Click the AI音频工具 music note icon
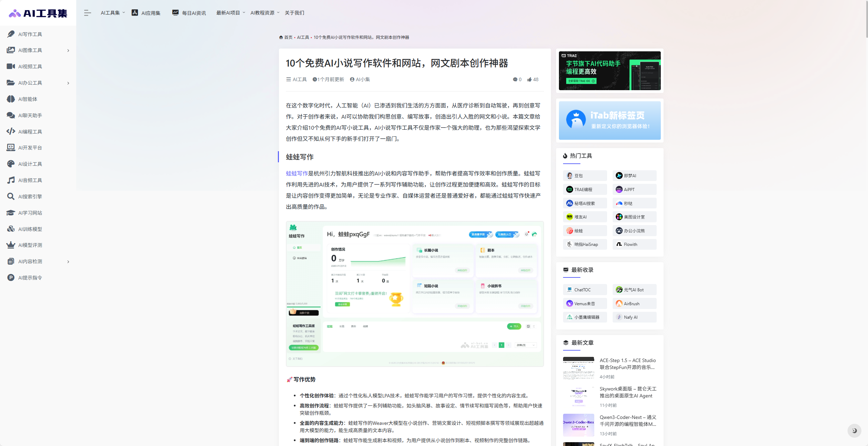Image resolution: width=868 pixels, height=446 pixels. 11,180
